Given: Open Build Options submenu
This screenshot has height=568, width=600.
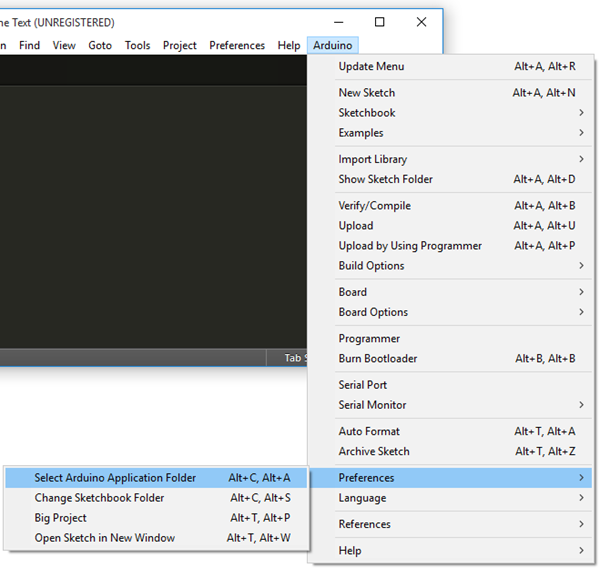Looking at the screenshot, I should click(x=372, y=266).
